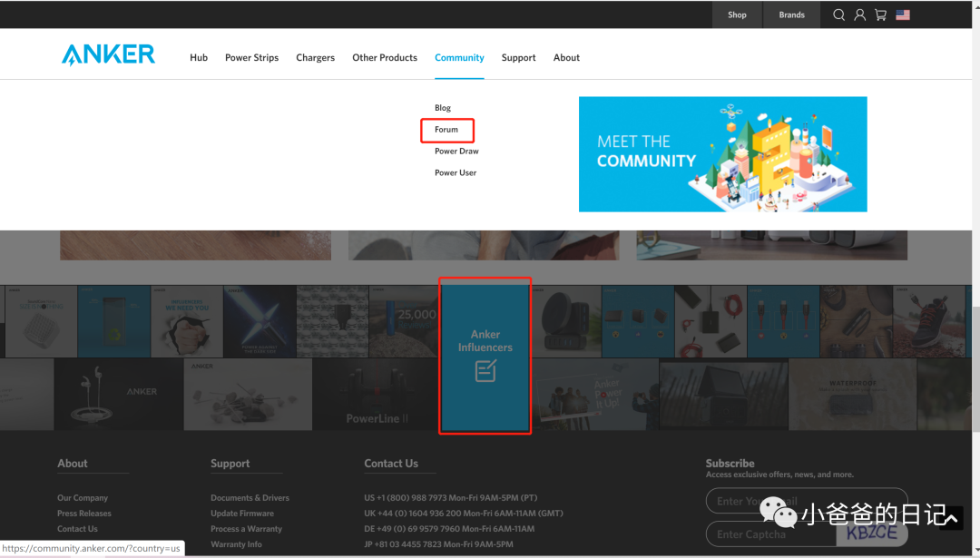Open the Anker Influencers tile
The width and height of the screenshot is (980, 558).
[x=485, y=356]
